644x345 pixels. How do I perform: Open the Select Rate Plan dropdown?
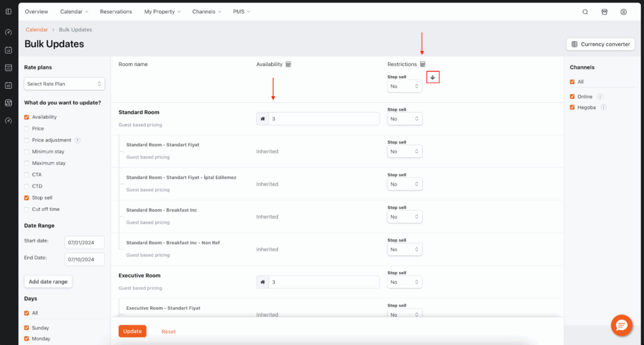pyautogui.click(x=64, y=84)
